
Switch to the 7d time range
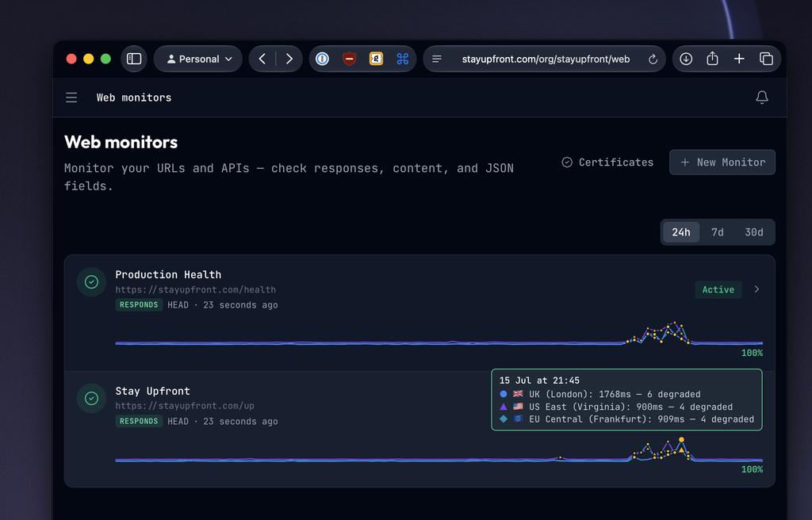tap(717, 232)
